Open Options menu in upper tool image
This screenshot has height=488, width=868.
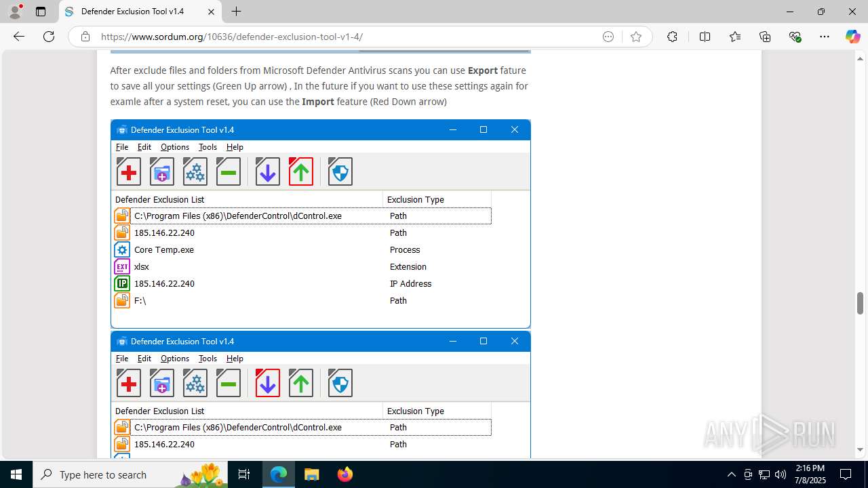pos(175,147)
